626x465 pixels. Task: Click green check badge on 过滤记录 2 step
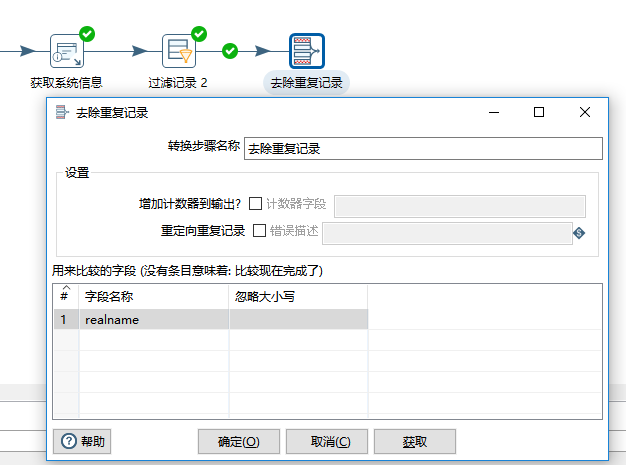pyautogui.click(x=199, y=34)
